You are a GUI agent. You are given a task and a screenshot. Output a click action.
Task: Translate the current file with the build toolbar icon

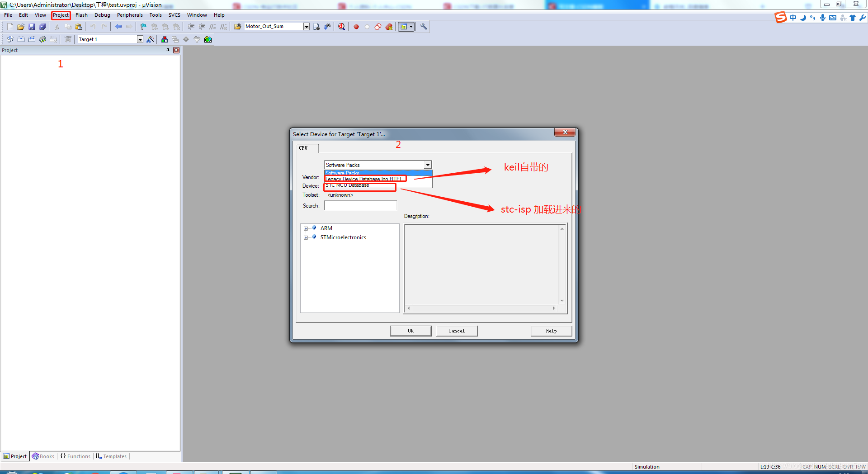[x=10, y=39]
